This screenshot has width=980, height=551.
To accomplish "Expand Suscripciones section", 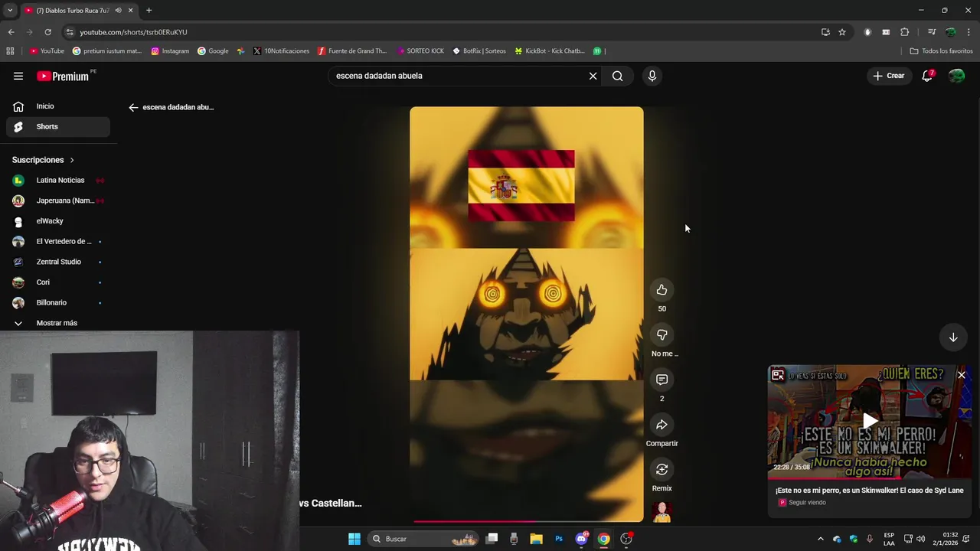I will (43, 160).
